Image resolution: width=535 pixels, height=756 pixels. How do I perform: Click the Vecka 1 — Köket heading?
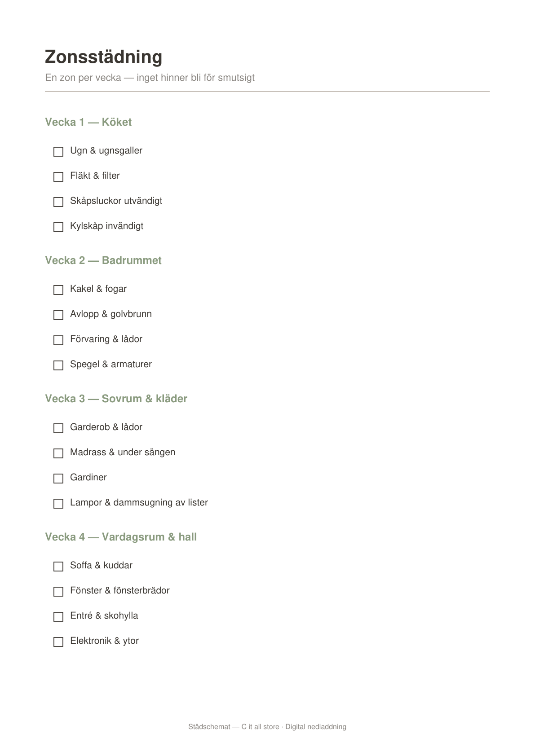click(88, 122)
